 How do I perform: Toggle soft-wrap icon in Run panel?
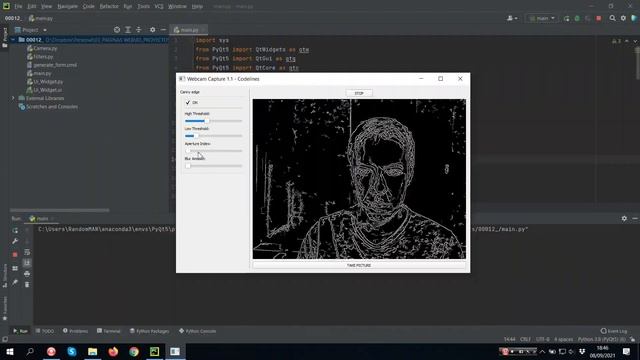(27, 252)
